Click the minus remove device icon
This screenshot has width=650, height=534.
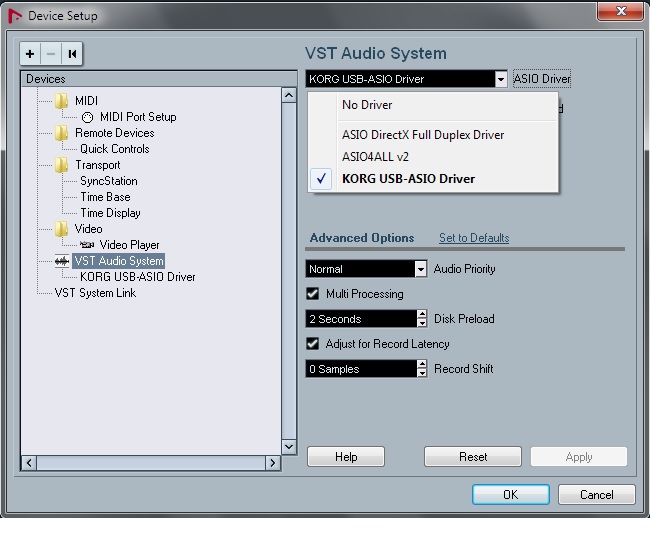[x=51, y=54]
